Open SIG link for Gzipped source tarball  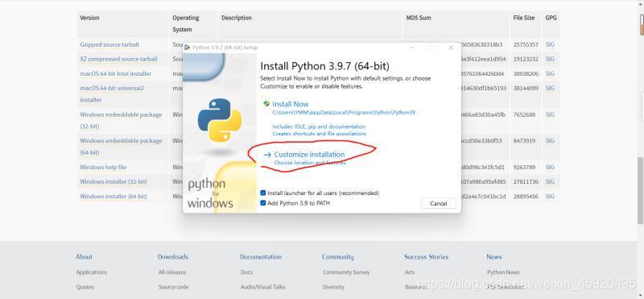point(550,44)
